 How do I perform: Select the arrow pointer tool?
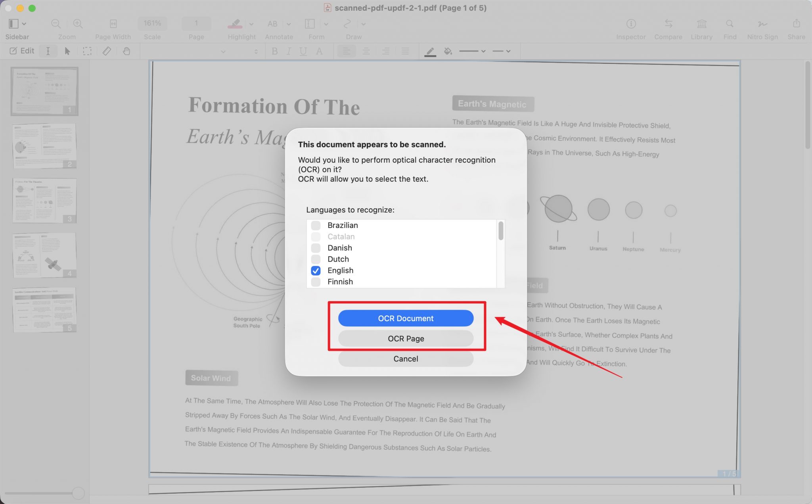67,51
